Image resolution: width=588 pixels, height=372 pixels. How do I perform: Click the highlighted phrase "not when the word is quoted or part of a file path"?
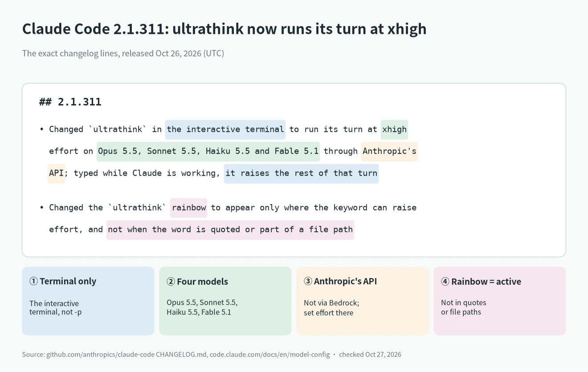[x=230, y=230]
